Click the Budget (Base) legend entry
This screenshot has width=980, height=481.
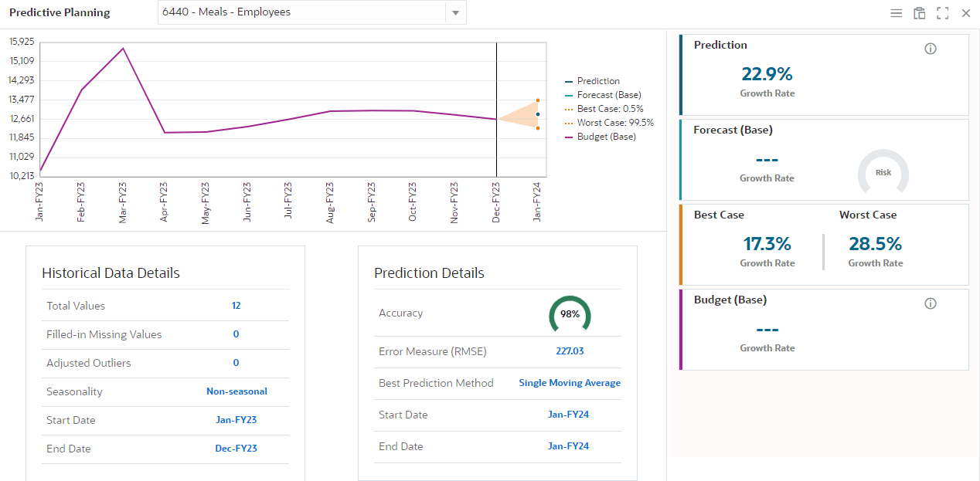(601, 137)
